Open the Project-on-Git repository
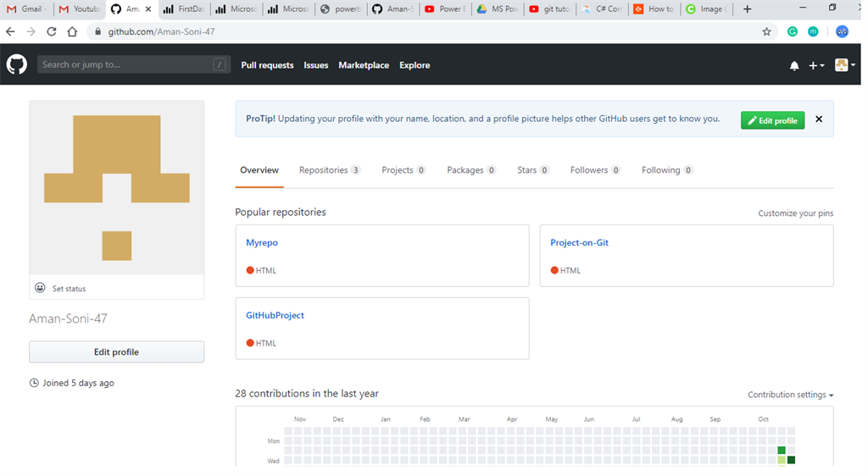868x476 pixels. [579, 243]
